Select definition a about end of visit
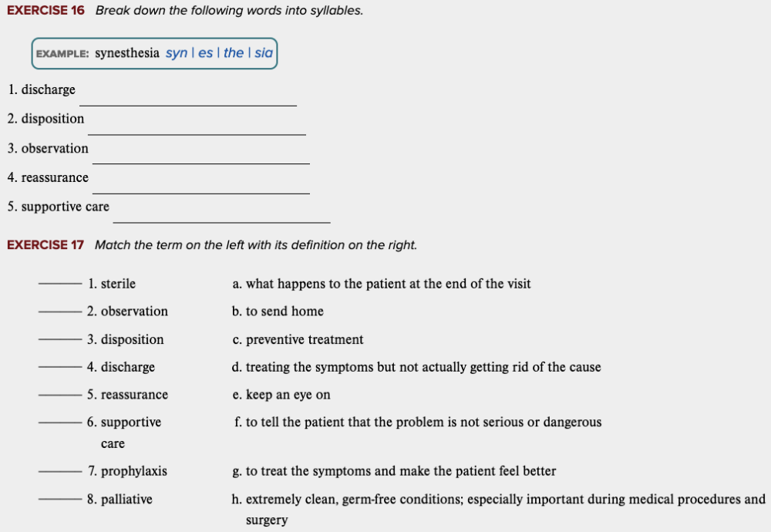 [382, 284]
